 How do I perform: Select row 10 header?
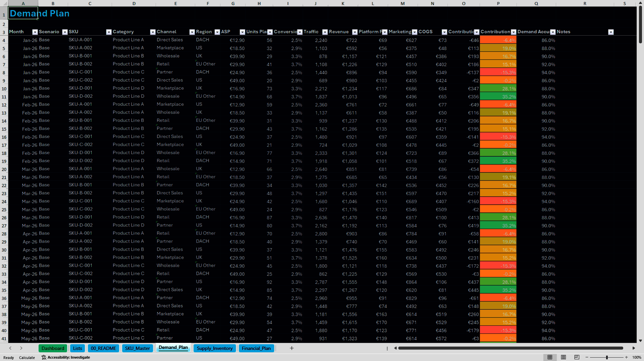click(4, 89)
